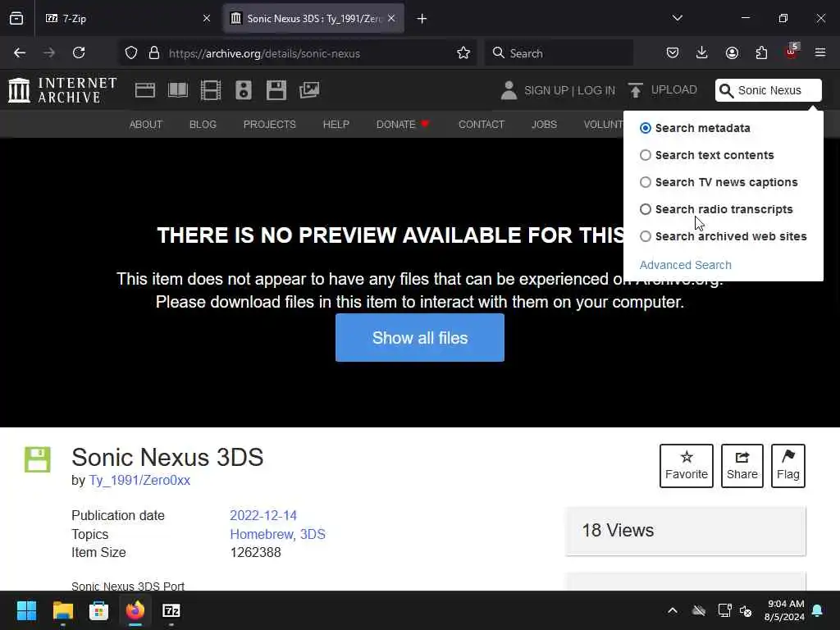Click the uBlock extension icon with badge
The width and height of the screenshot is (840, 630).
click(792, 52)
